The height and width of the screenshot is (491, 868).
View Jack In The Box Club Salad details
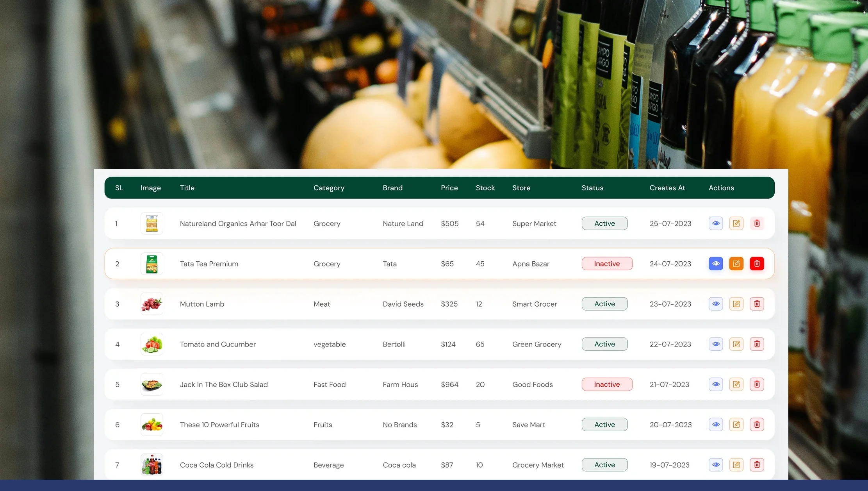click(715, 384)
